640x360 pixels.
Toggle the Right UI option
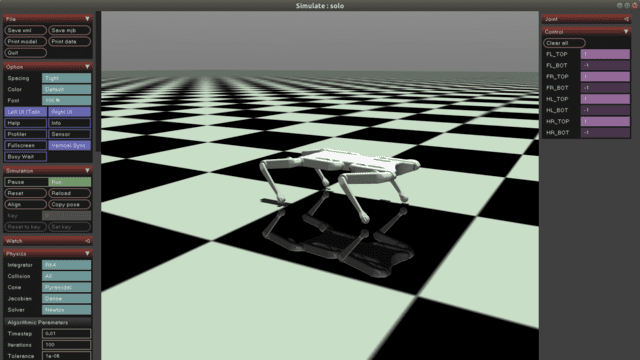(69, 112)
